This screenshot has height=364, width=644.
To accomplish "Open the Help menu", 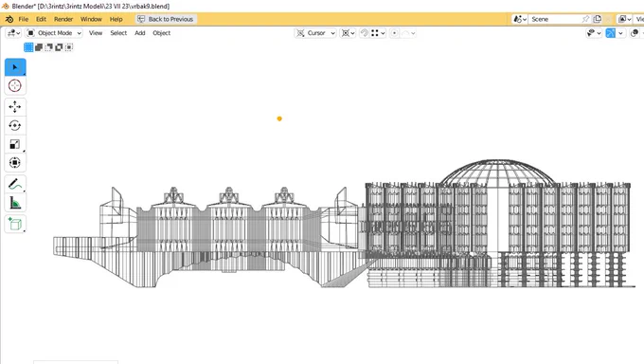I will tap(116, 19).
